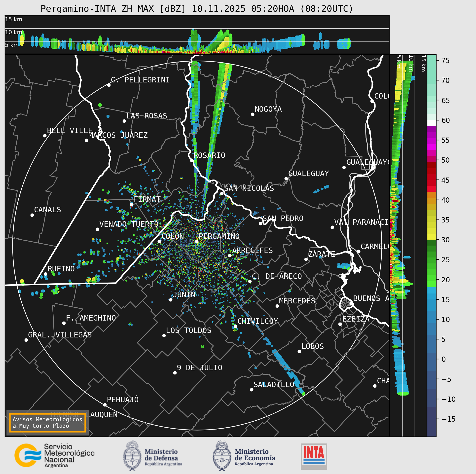Screen dimensions: 476x474
Task: Click the EZEIZA label
Action: click(x=356, y=319)
